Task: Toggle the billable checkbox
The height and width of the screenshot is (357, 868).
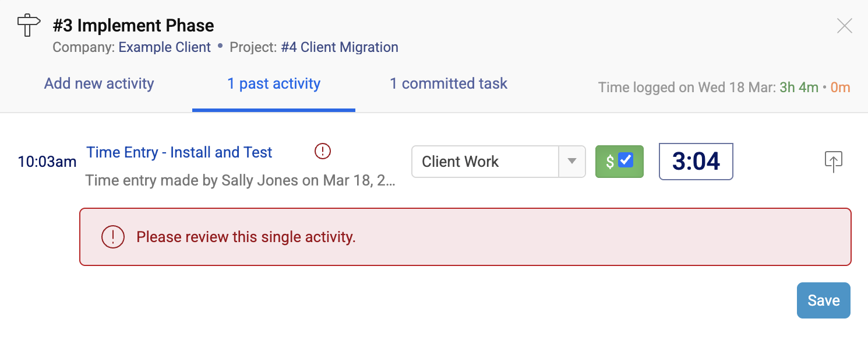Action: [x=626, y=160]
